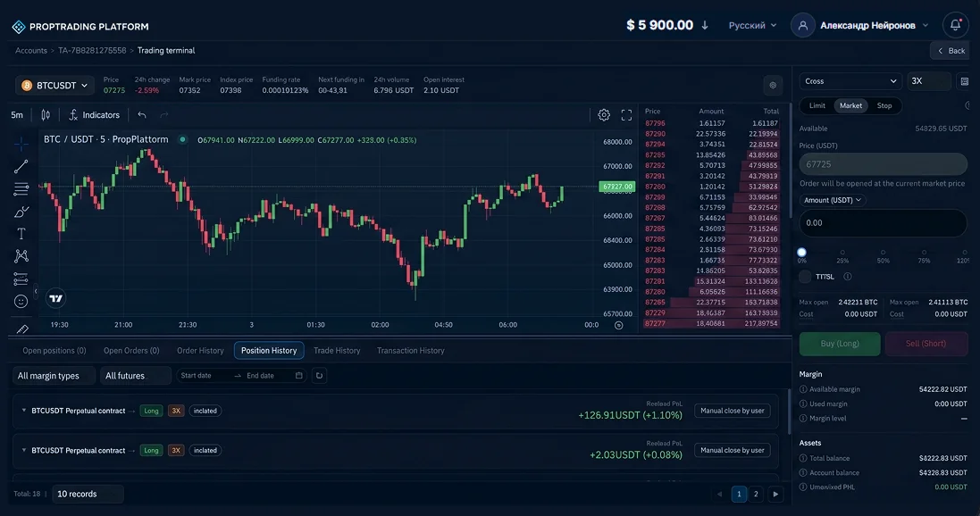
Task: Click the Used margin info icon
Action: [803, 404]
